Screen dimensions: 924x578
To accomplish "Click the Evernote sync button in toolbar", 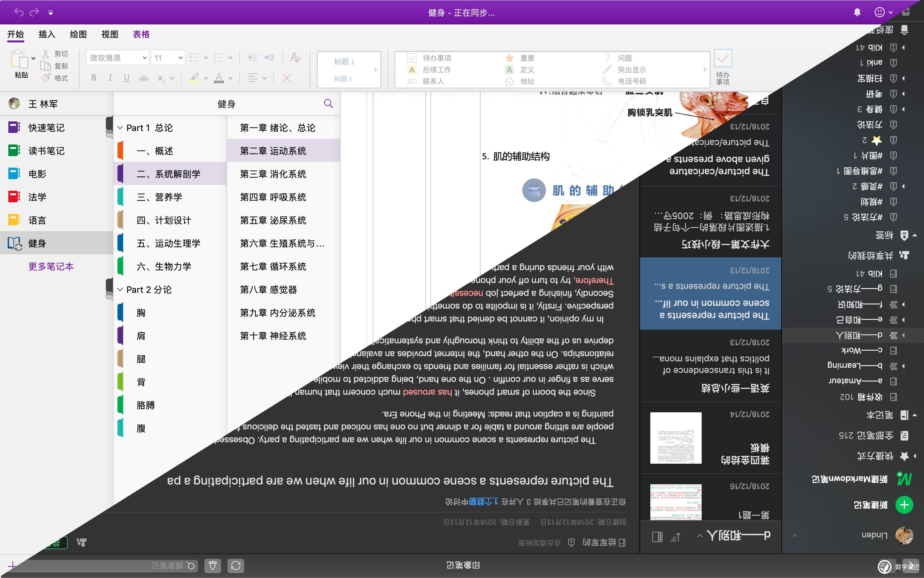I will click(235, 565).
